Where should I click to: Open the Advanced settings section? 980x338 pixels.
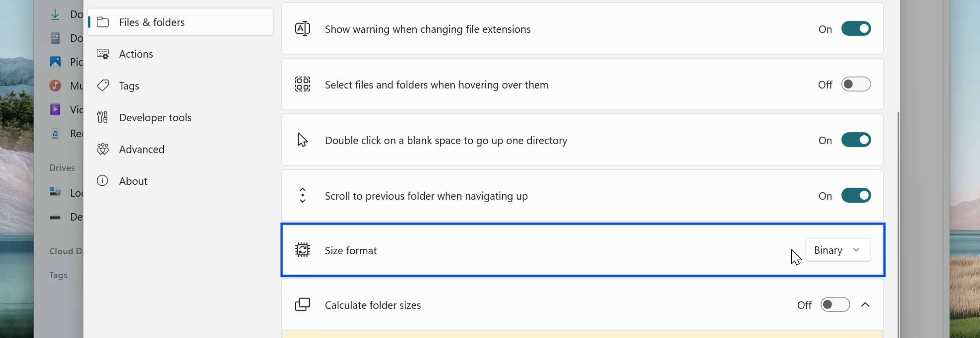[x=141, y=149]
